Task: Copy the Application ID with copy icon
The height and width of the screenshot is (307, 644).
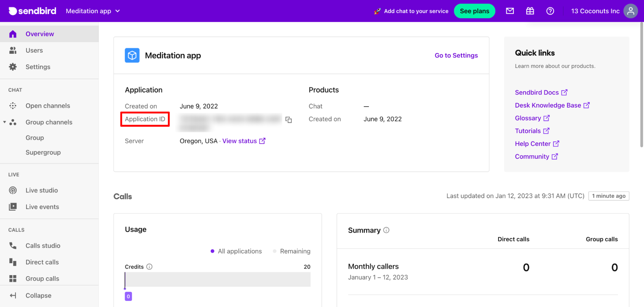Action: click(x=289, y=120)
